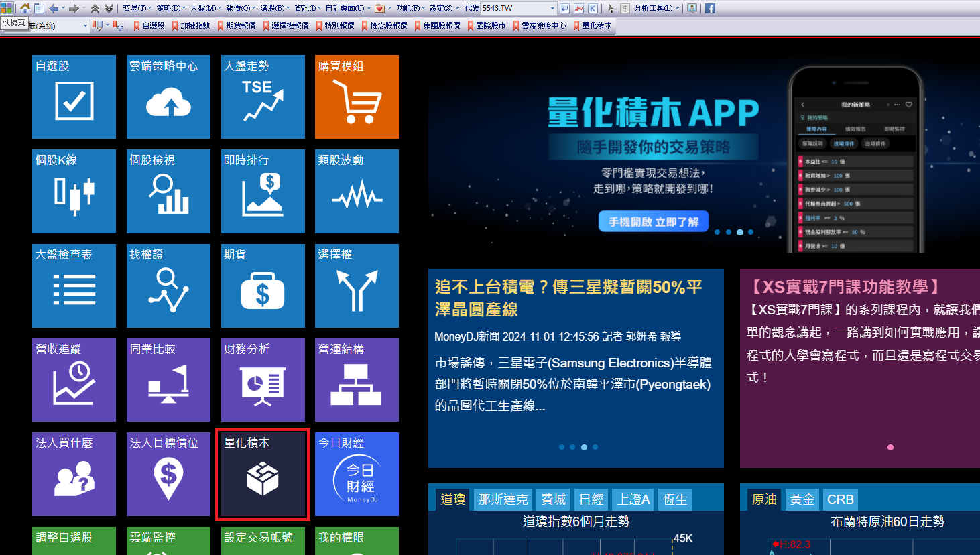Open the 分析工具 dropdown menu
980x555 pixels.
656,9
